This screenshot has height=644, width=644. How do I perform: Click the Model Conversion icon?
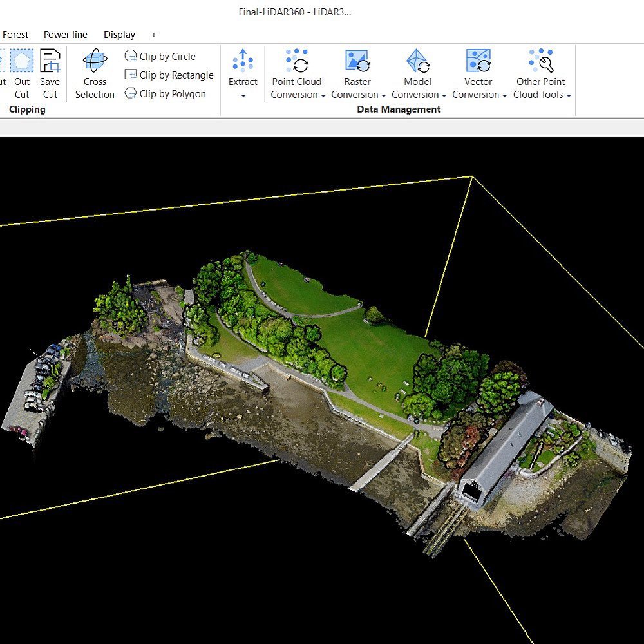coord(418,61)
